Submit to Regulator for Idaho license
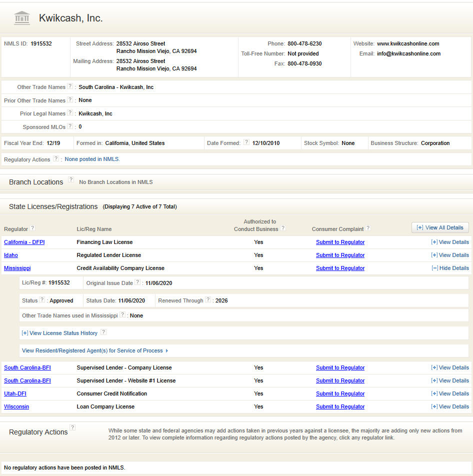 coord(340,255)
